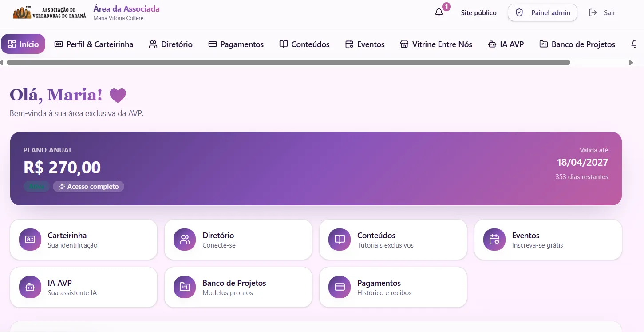Click the shield icon in Painel admin
Viewport: 644px width, 332px height.
pyautogui.click(x=519, y=13)
